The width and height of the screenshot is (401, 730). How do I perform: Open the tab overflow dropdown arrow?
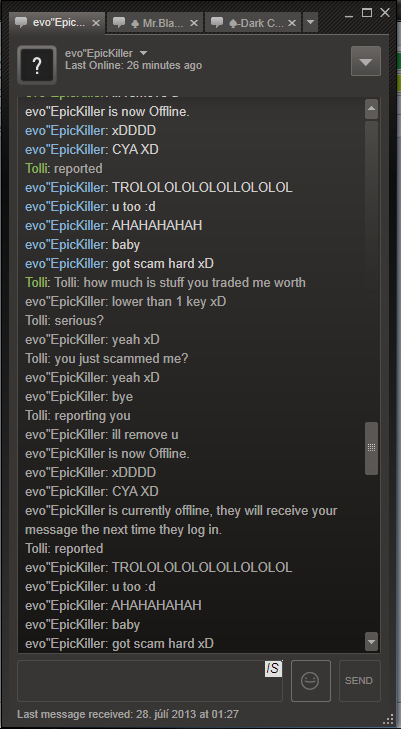[310, 22]
